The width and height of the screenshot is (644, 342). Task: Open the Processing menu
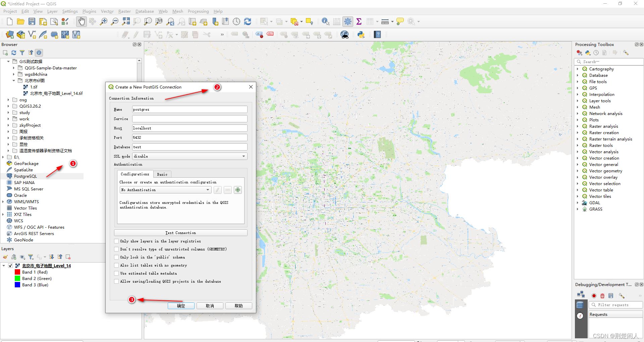198,11
